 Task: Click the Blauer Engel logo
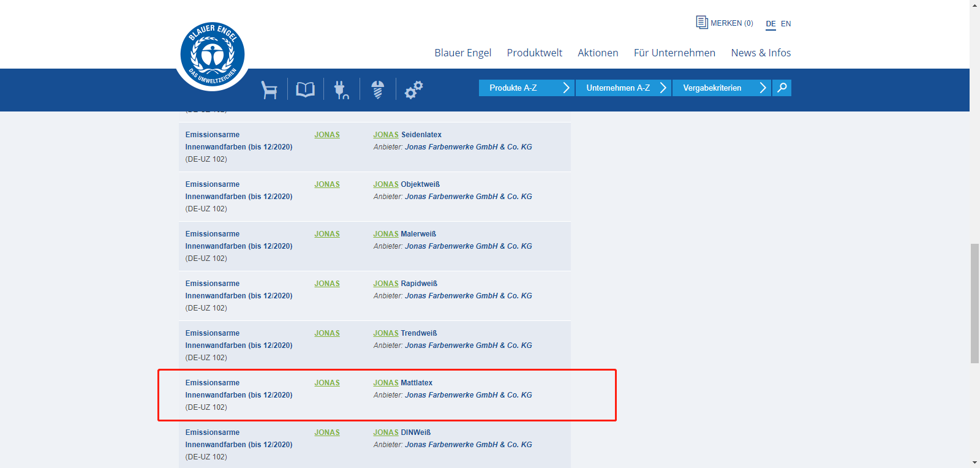click(x=213, y=56)
